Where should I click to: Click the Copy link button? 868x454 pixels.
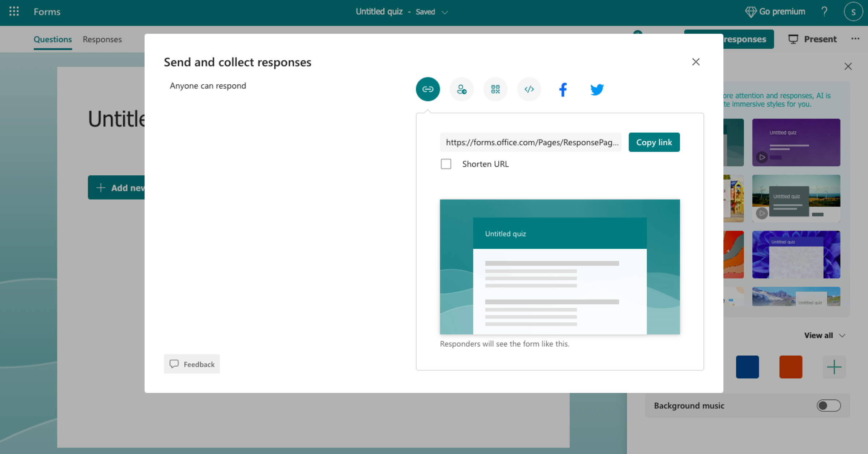(654, 142)
